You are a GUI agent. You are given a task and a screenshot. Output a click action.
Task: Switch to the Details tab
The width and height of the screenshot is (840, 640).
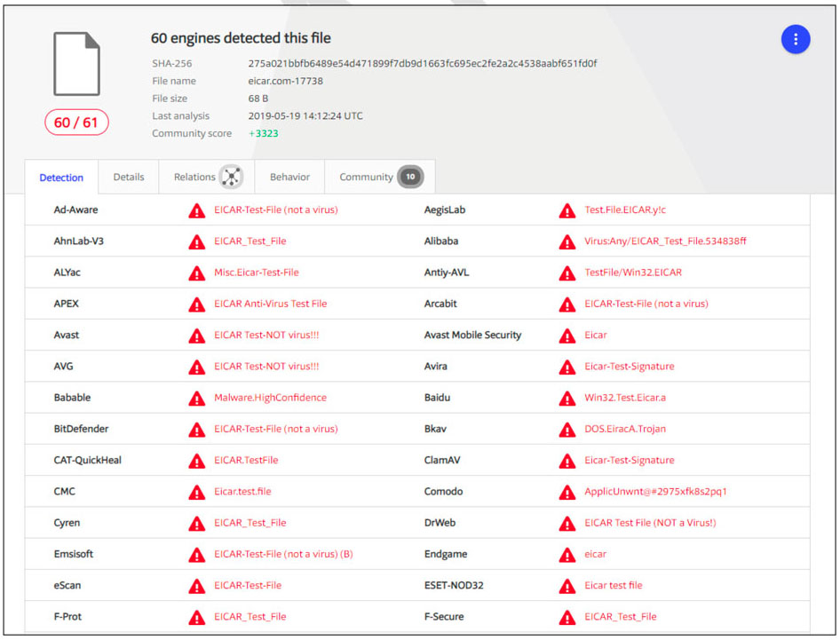point(129,177)
